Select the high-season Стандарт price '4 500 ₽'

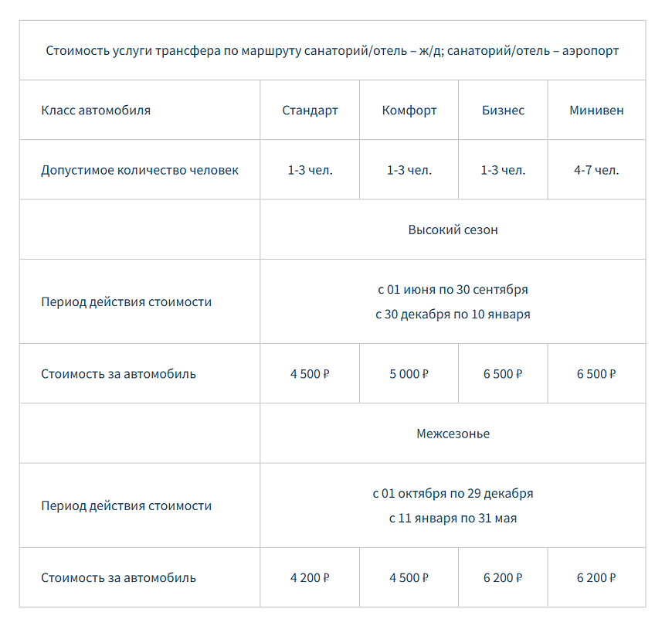point(310,374)
